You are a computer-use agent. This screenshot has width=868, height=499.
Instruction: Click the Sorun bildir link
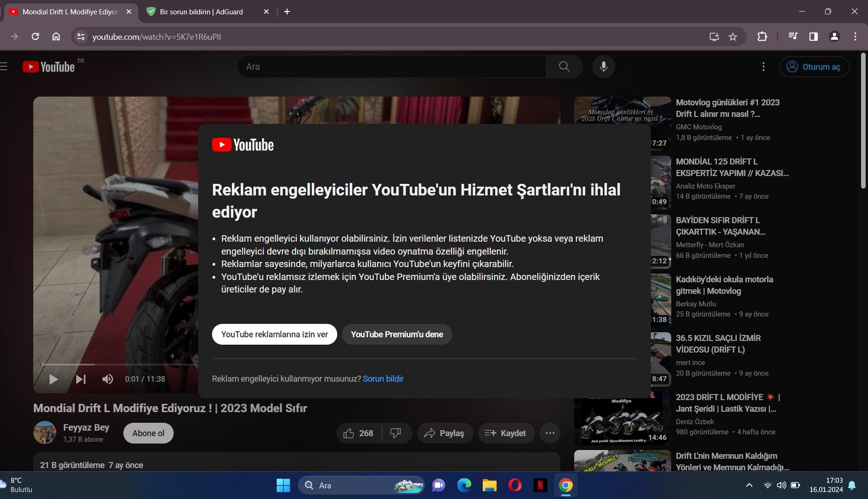(383, 378)
